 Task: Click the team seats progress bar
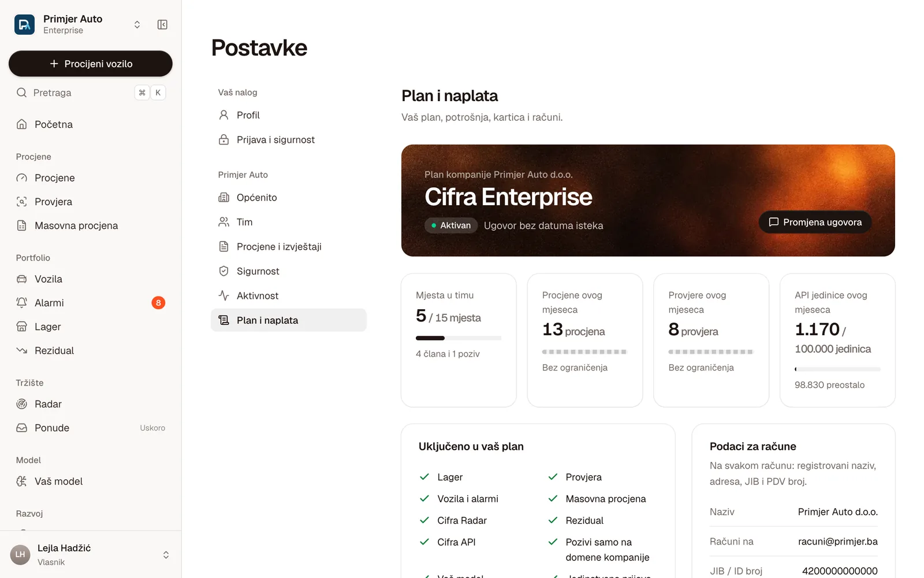point(459,338)
